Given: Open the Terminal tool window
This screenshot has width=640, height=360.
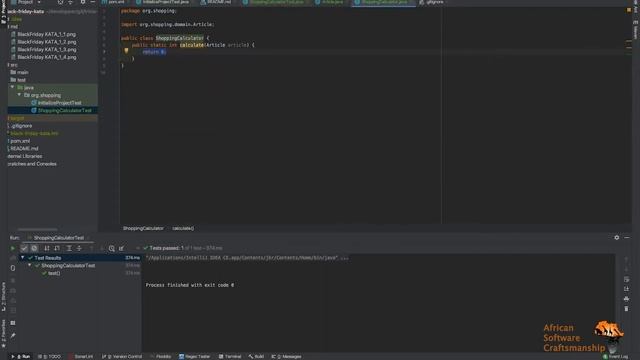Looking at the screenshot, I should point(230,356).
